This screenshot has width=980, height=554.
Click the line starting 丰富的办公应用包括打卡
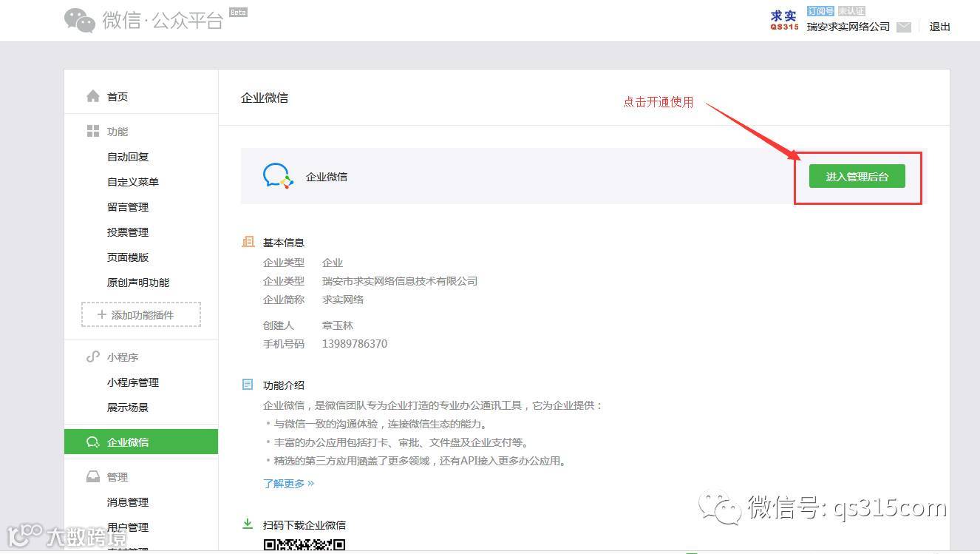397,442
